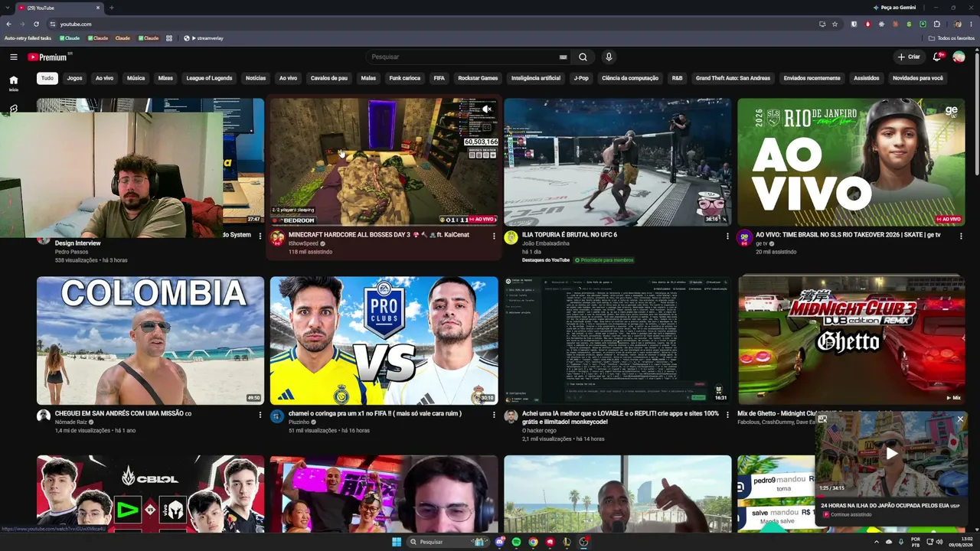Select the Funk carioca chip
980x551 pixels.
405,78
